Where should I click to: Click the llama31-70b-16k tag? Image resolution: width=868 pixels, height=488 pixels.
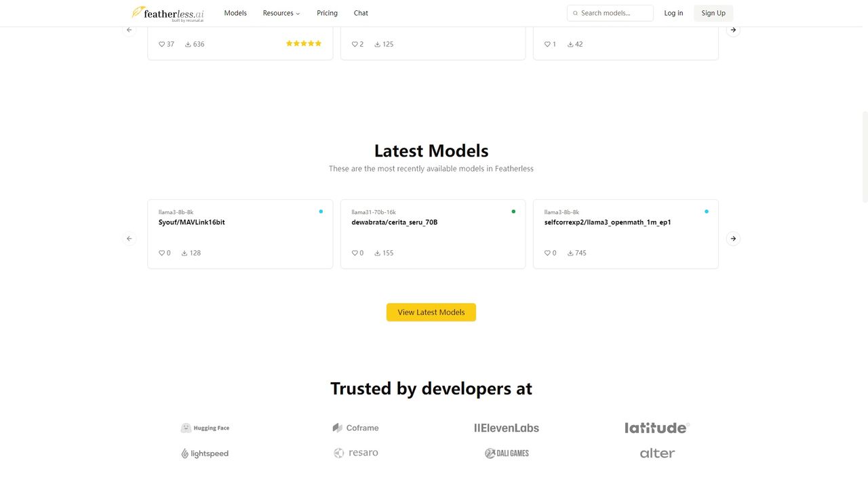(374, 212)
